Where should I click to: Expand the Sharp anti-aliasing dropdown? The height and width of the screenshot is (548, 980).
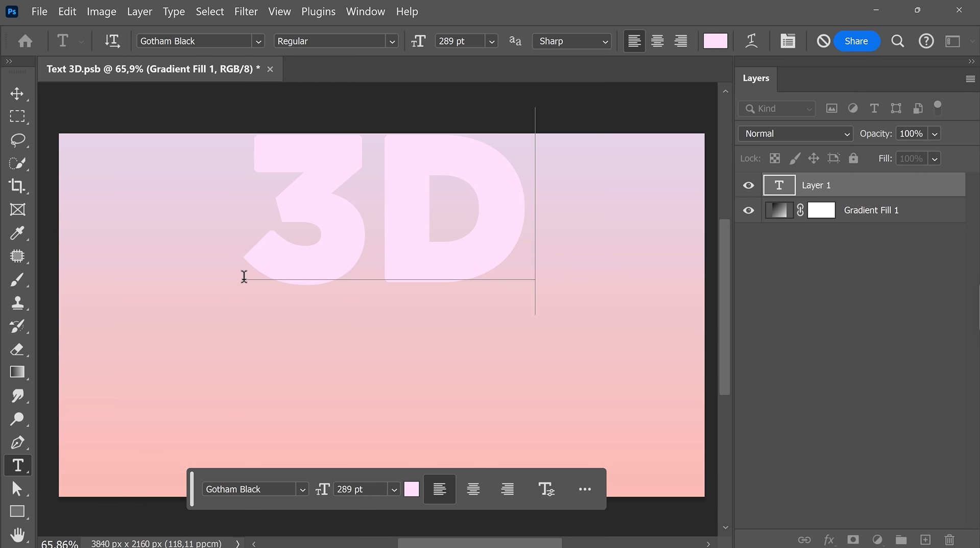pyautogui.click(x=605, y=41)
